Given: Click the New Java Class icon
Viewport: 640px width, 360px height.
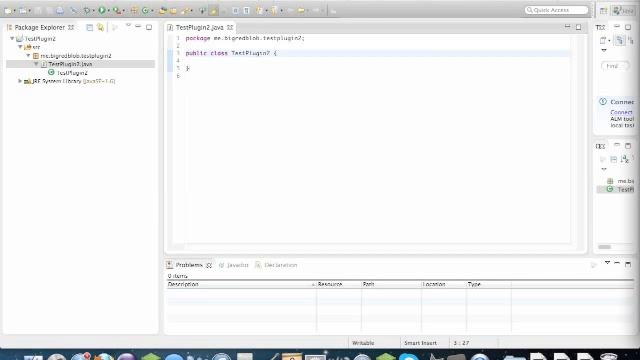Looking at the screenshot, I should pos(145,10).
